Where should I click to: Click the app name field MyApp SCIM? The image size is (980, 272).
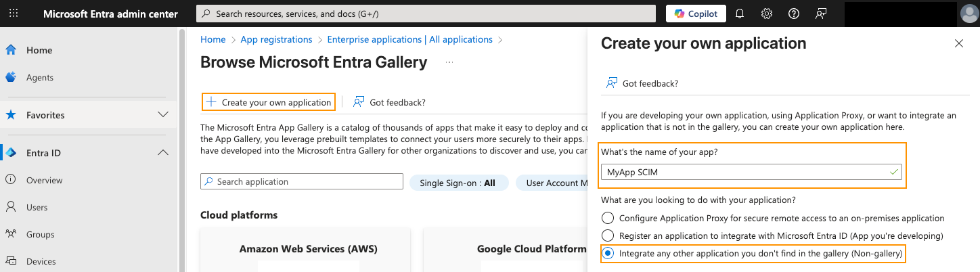pyautogui.click(x=751, y=172)
